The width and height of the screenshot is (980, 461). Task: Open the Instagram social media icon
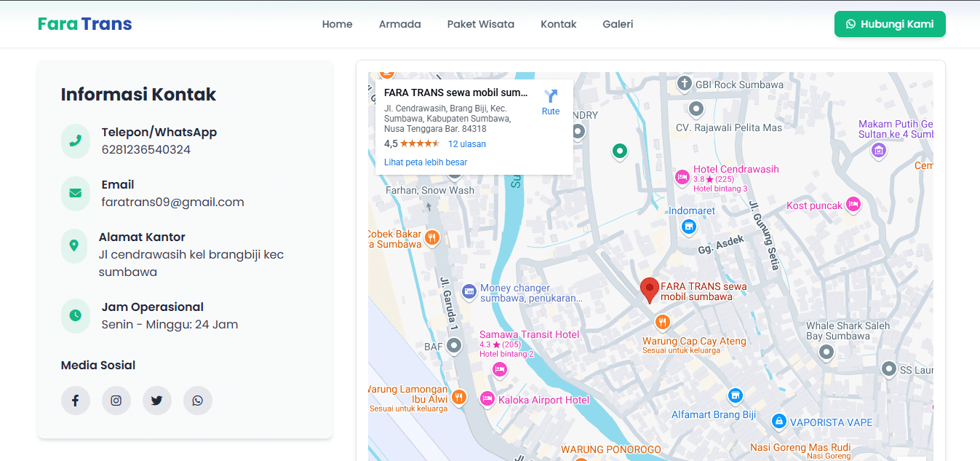pyautogui.click(x=116, y=401)
